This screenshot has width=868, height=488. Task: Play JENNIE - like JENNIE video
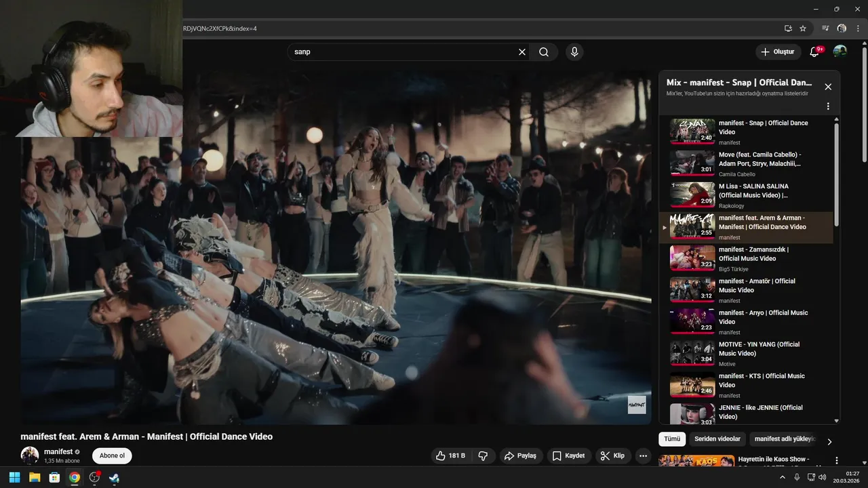pyautogui.click(x=747, y=413)
